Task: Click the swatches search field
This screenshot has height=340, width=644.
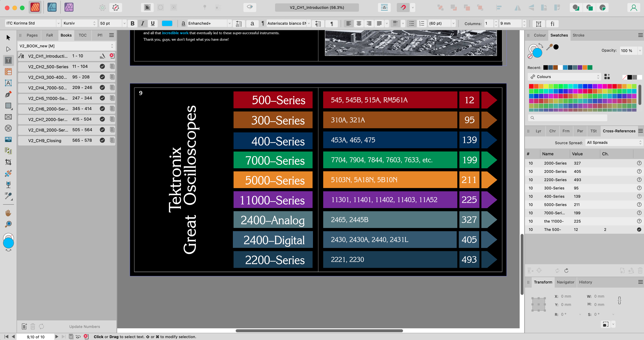Action: tap(568, 118)
